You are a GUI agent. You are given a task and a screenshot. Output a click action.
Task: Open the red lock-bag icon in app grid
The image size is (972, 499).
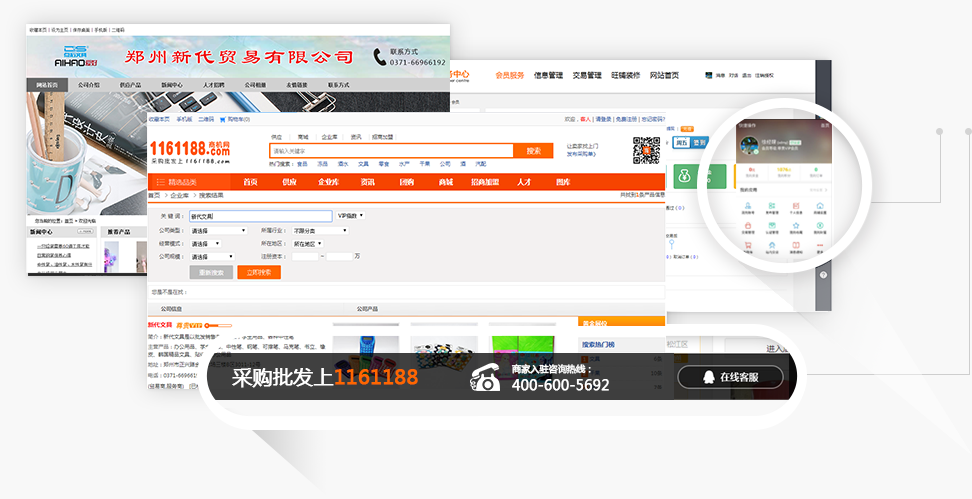[748, 226]
